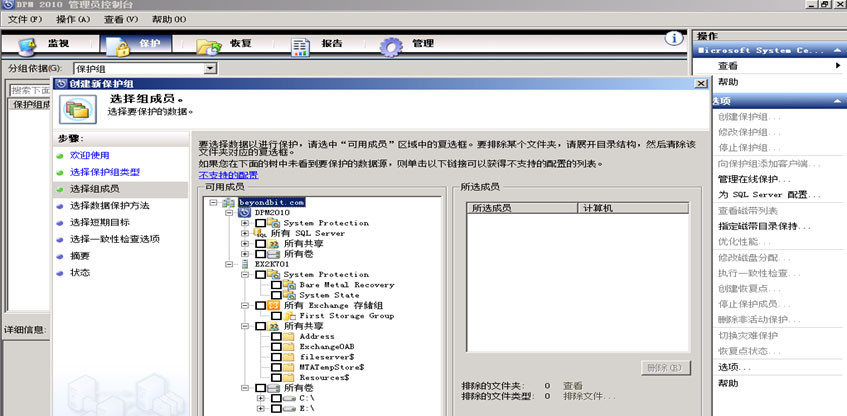The image size is (847, 416).
Task: Check the Resources$ share
Action: 276,377
